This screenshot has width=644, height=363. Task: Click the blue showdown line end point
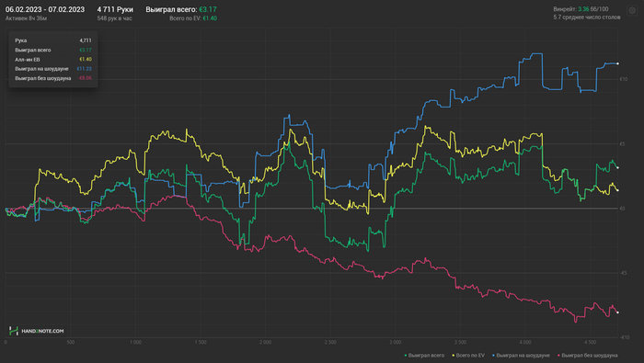tap(617, 63)
